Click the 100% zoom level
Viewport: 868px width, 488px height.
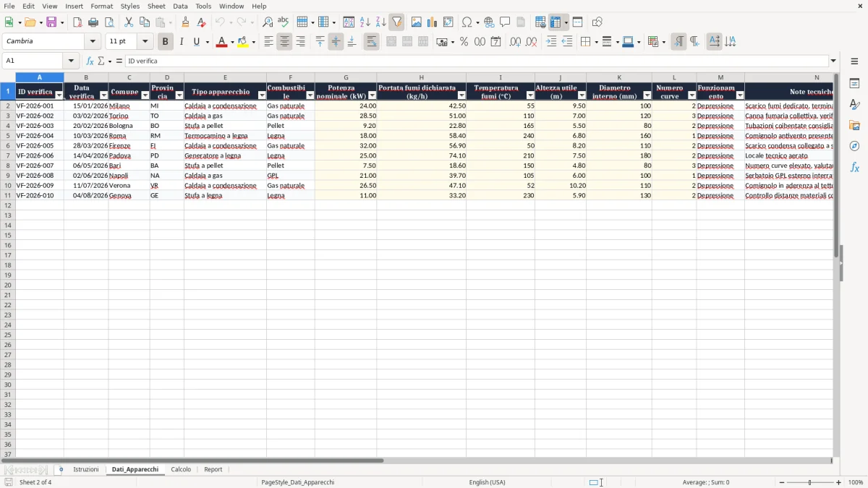[x=856, y=482]
